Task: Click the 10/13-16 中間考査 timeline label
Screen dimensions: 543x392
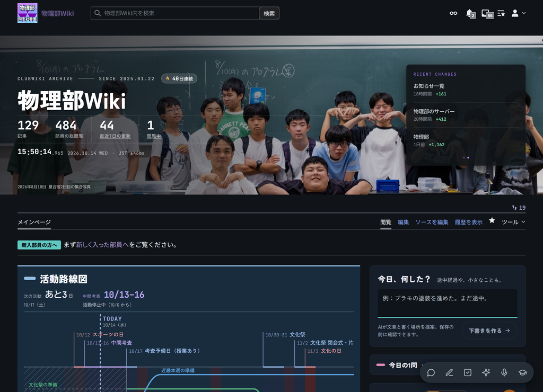Action: [109, 343]
